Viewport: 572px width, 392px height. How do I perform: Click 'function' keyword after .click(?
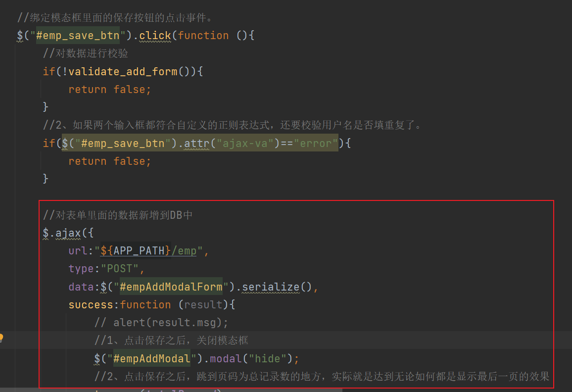pos(203,36)
